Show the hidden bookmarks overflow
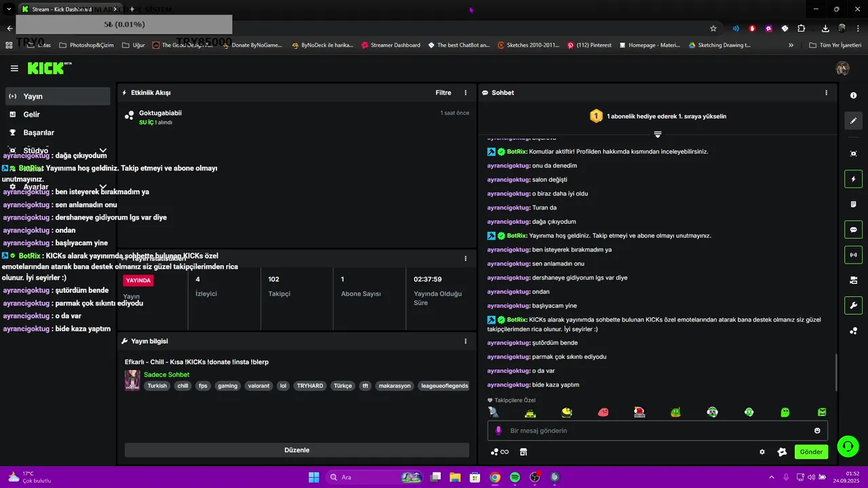The height and width of the screenshot is (488, 868). (x=791, y=45)
